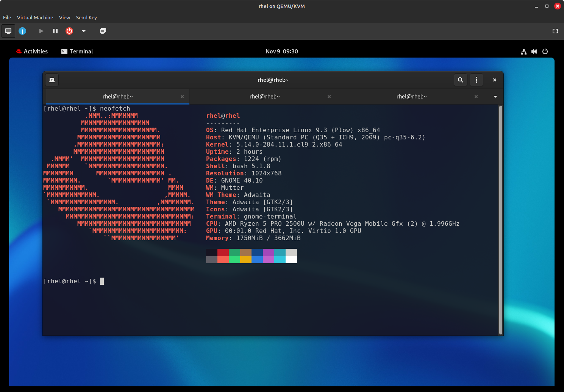Screen dimensions: 564x392
Task: Click the network status icon
Action: click(523, 52)
